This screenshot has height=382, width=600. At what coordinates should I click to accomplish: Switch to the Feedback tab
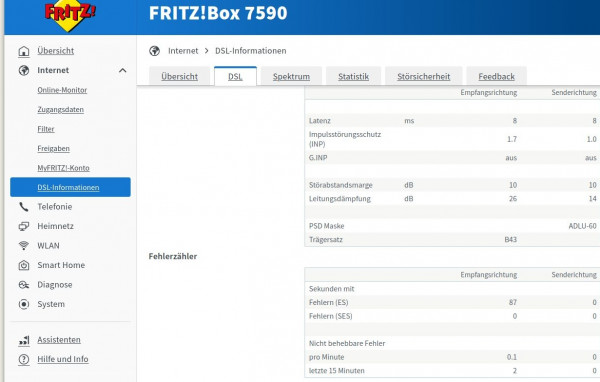click(496, 77)
